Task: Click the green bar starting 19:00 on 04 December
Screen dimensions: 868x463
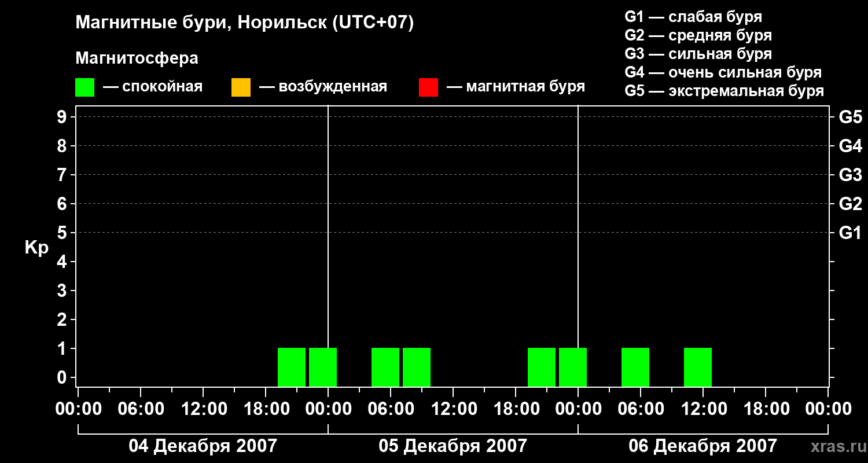Action: click(292, 367)
